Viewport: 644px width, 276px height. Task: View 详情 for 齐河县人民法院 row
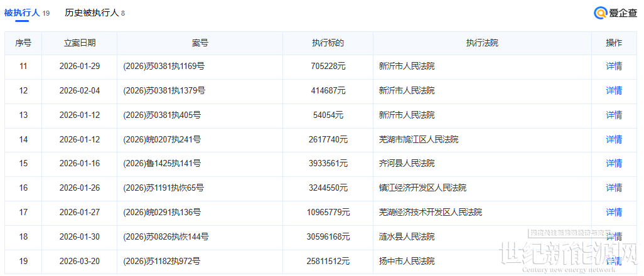[613, 164]
